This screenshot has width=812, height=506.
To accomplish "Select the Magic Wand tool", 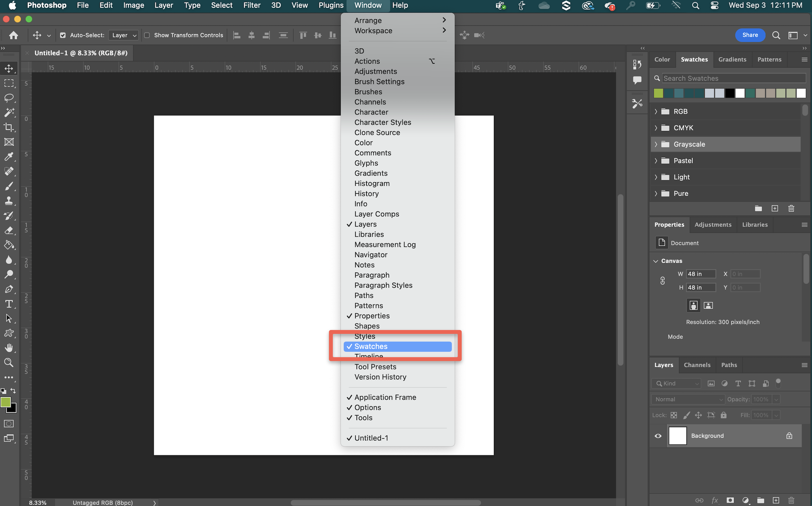I will [9, 113].
